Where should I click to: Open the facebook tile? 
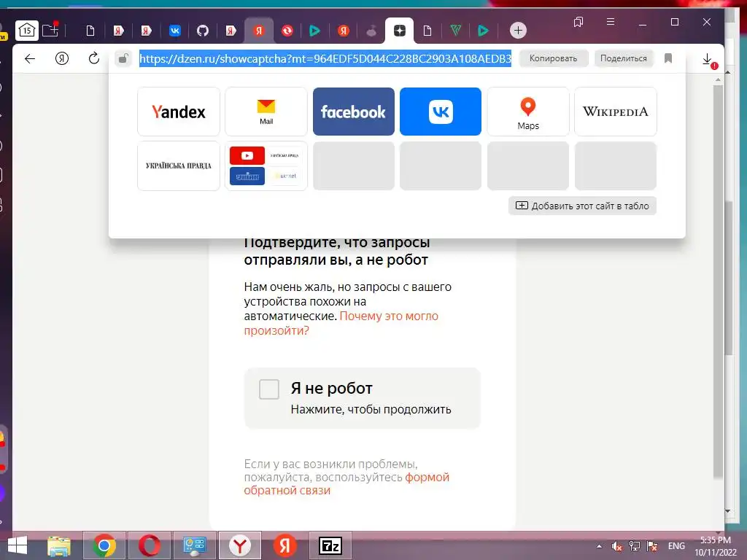354,112
